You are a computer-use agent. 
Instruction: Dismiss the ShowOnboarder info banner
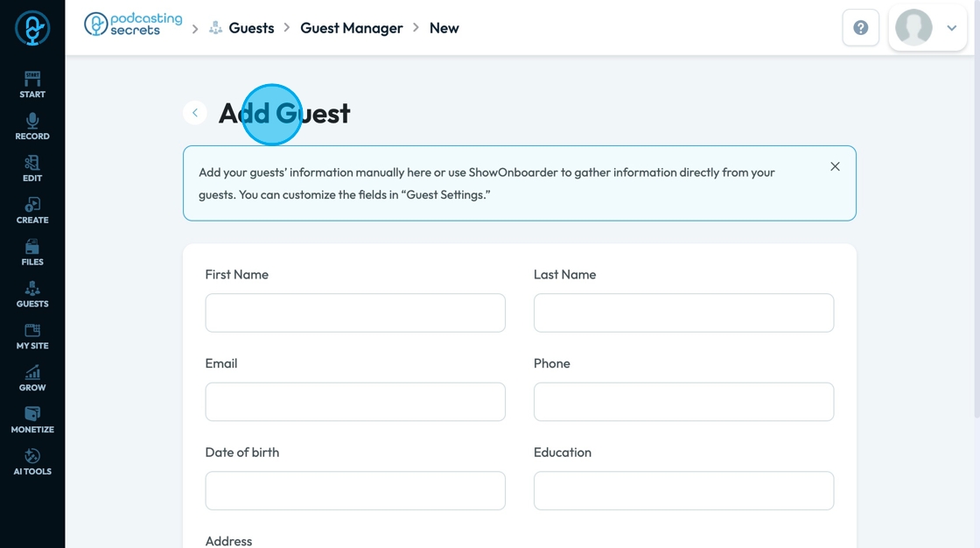(x=835, y=166)
